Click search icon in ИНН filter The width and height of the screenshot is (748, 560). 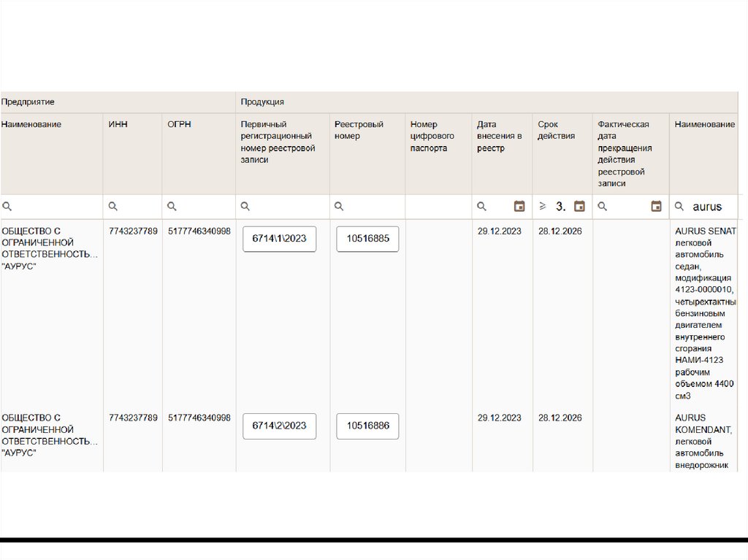tap(113, 207)
